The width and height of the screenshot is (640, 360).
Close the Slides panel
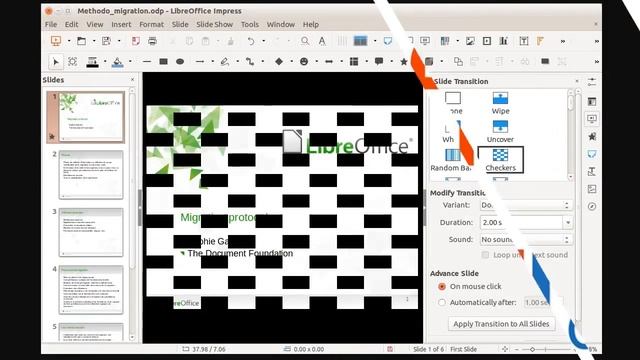pos(132,80)
